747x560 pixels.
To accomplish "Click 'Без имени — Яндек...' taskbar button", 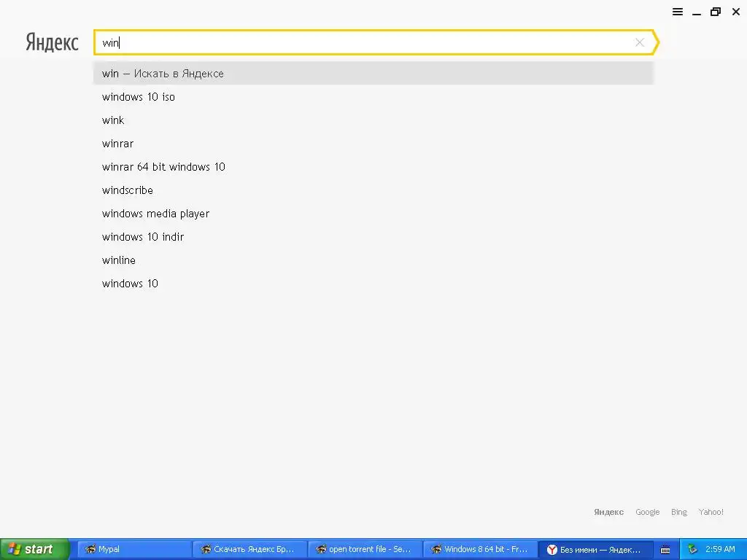I will (x=595, y=549).
